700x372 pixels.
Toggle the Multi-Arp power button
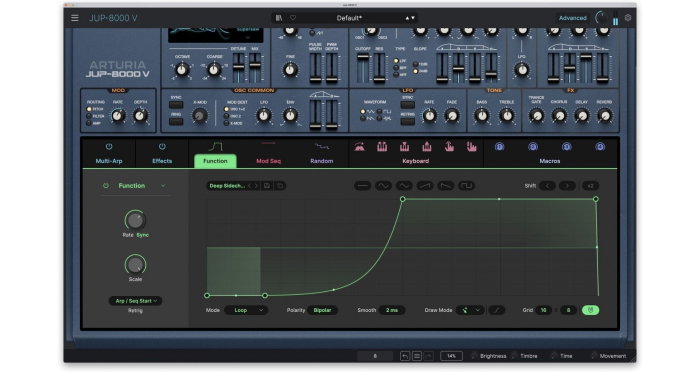[109, 146]
